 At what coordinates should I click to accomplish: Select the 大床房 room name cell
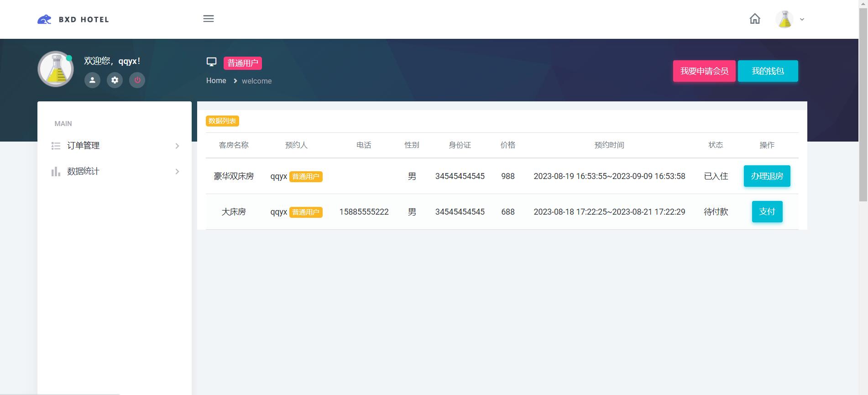coord(234,212)
